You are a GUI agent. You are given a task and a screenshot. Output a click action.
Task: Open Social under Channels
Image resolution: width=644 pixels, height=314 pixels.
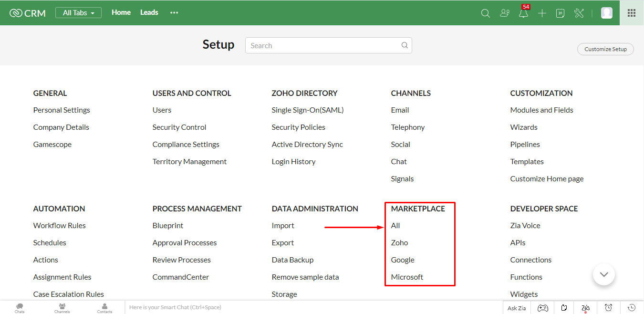pos(401,145)
